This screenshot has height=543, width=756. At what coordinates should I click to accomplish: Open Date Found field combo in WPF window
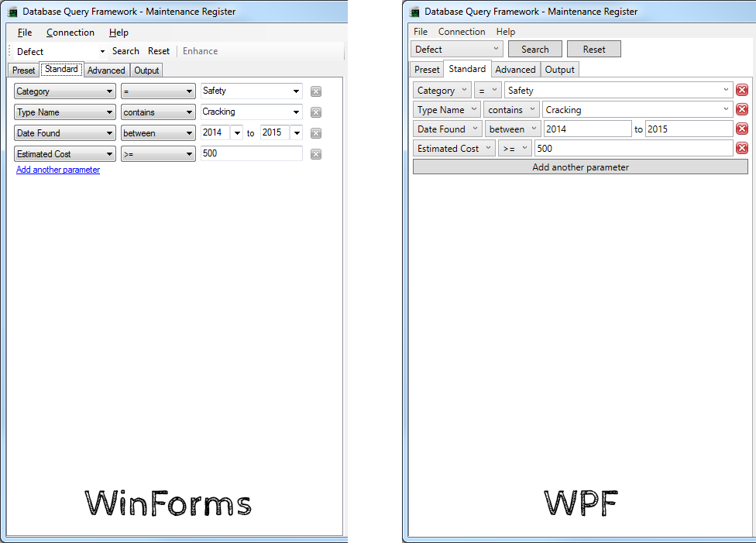(448, 129)
